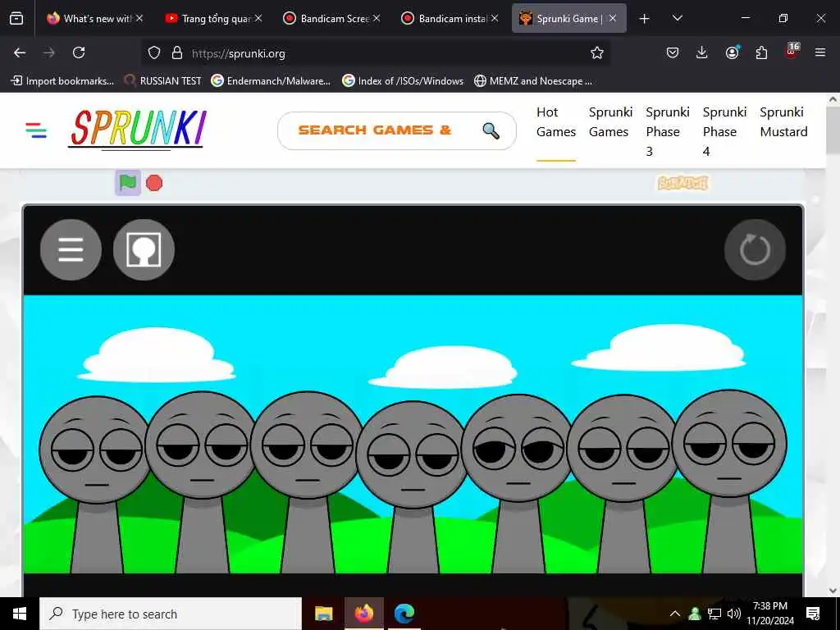Open the extensions puzzle icon
The height and width of the screenshot is (630, 840).
761,52
